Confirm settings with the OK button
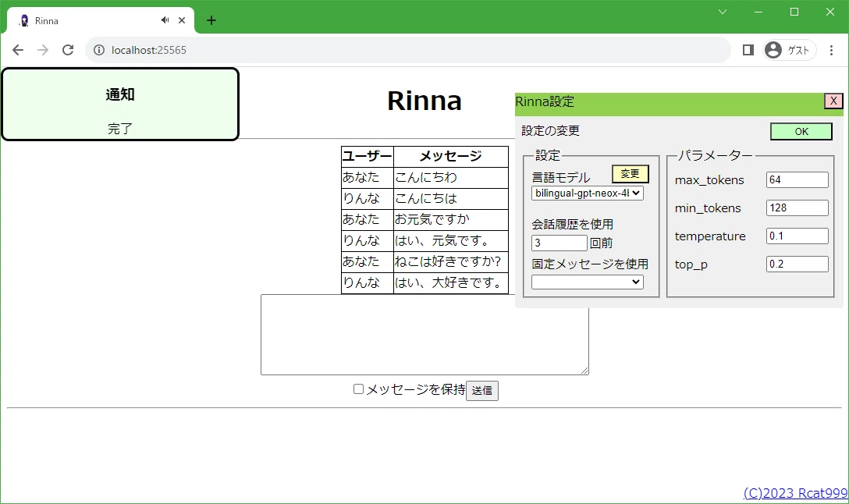This screenshot has height=504, width=849. tap(801, 132)
